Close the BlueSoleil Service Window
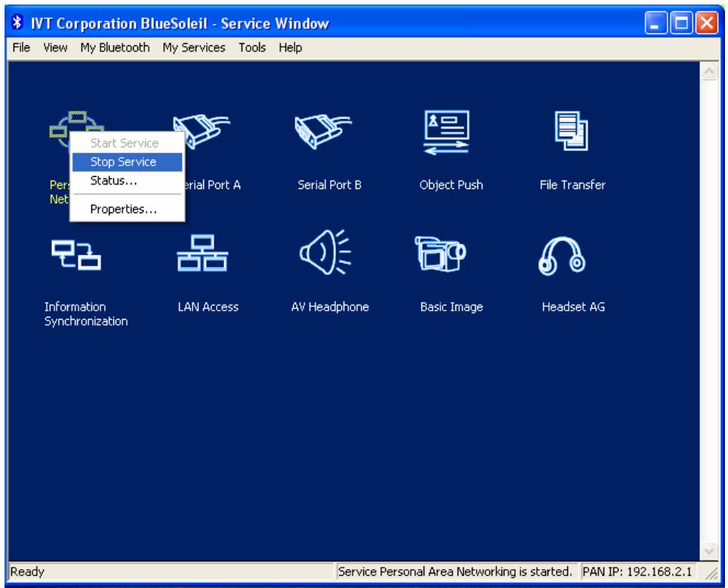Image resolution: width=728 pixels, height=588 pixels. point(706,23)
